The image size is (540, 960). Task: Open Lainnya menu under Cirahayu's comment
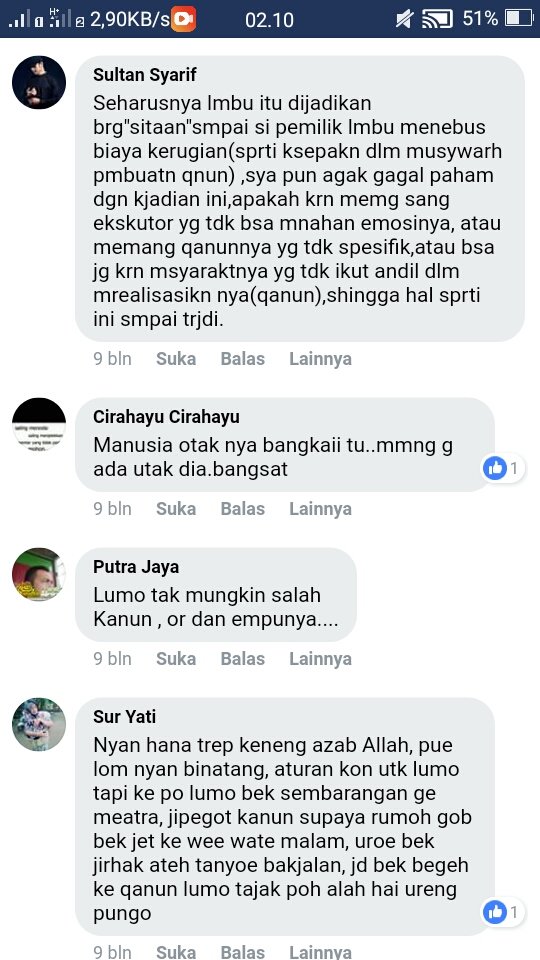pos(320,509)
